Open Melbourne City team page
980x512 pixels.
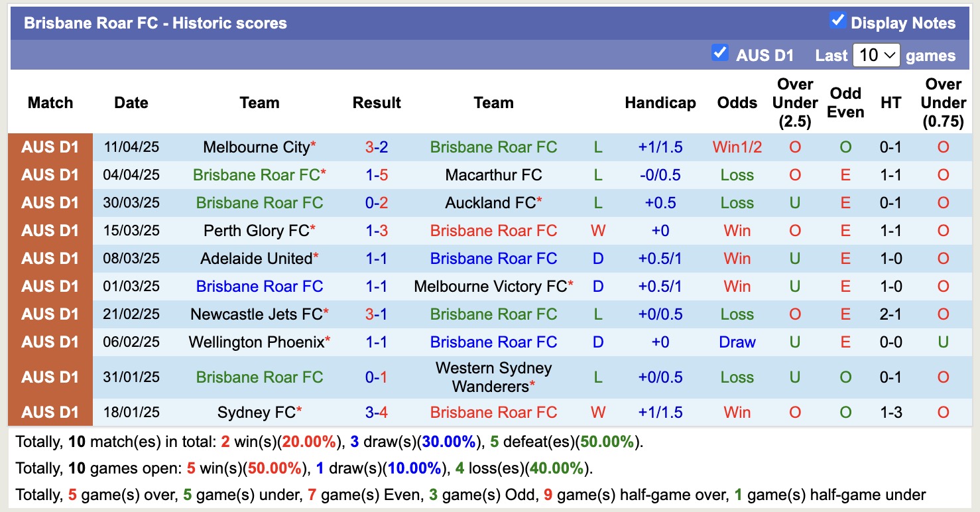pyautogui.click(x=255, y=147)
